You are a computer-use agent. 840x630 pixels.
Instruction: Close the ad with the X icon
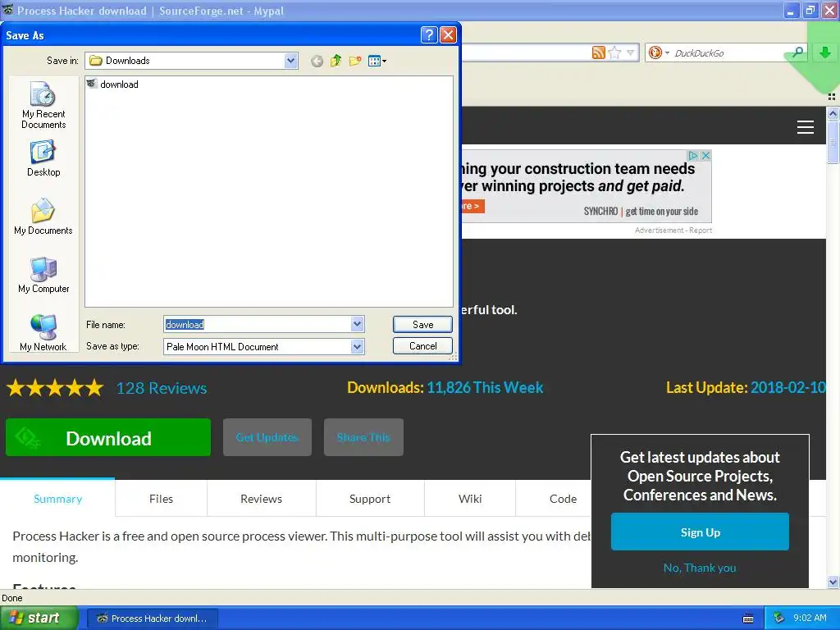[x=705, y=155]
